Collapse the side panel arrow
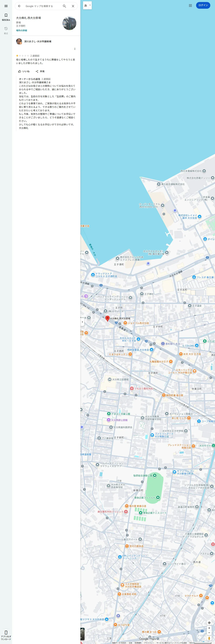Screen dimensions: 215x644 (82, 322)
